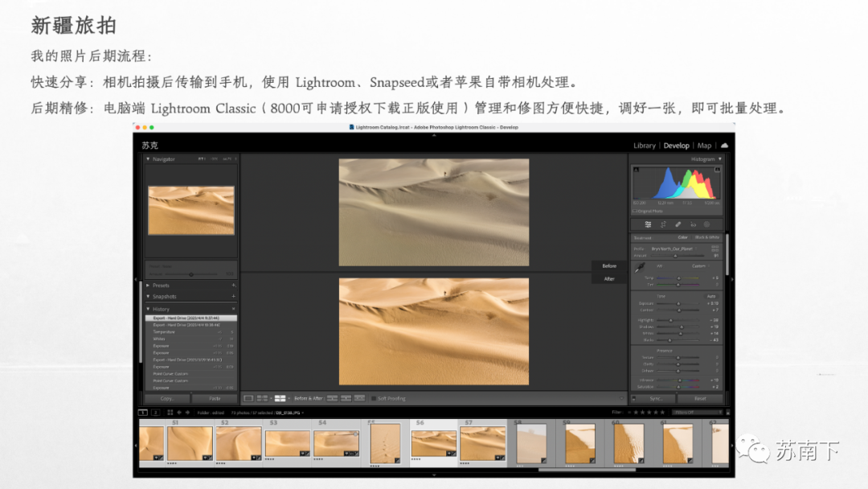Adjust the profile Amount slider
The width and height of the screenshot is (868, 489).
pyautogui.click(x=675, y=256)
